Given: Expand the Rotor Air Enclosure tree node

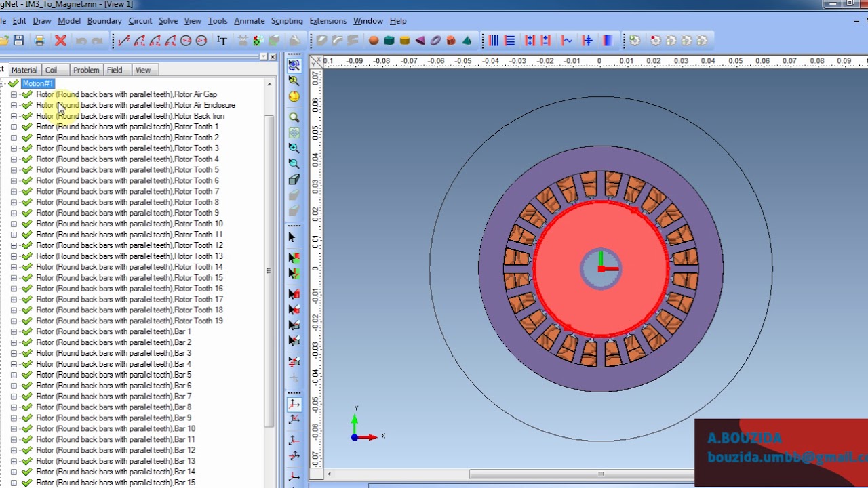Looking at the screenshot, I should (x=14, y=105).
